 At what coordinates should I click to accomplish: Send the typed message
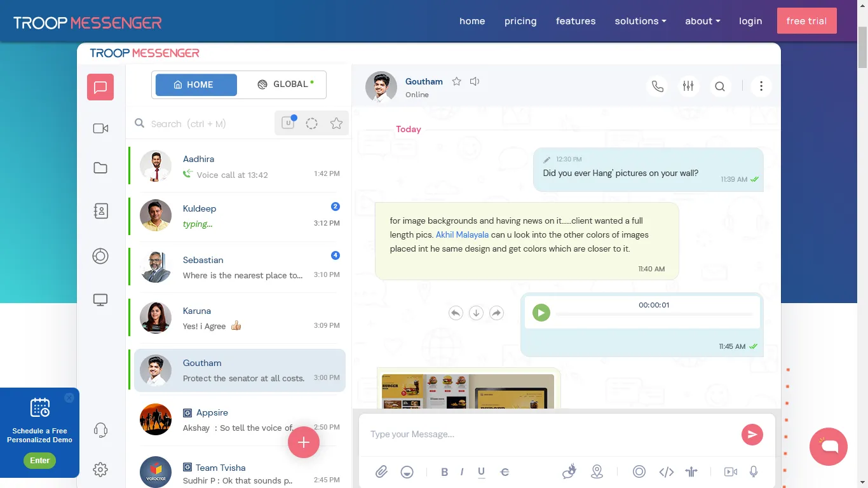click(752, 435)
